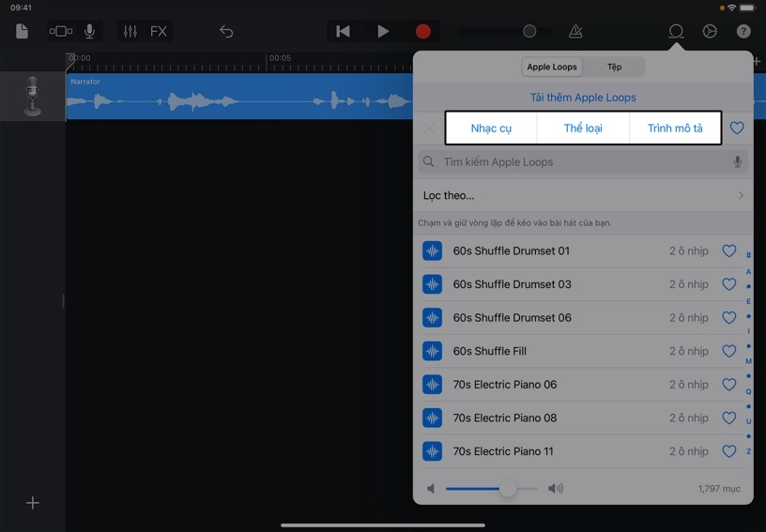Select the Apple Loops tab

[x=552, y=68]
